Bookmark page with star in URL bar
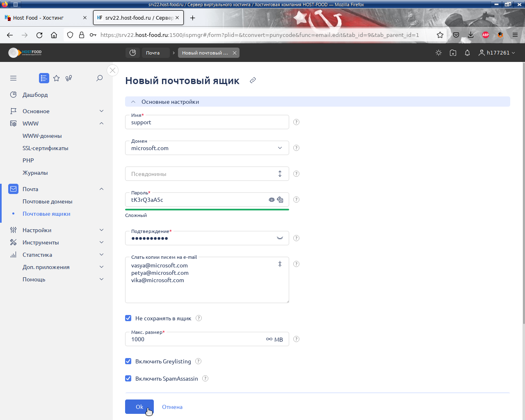 click(440, 35)
